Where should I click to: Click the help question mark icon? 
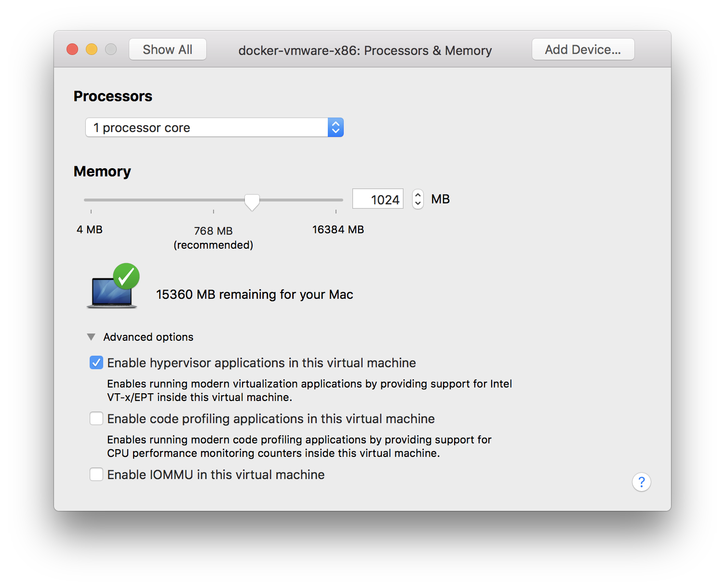click(x=642, y=482)
